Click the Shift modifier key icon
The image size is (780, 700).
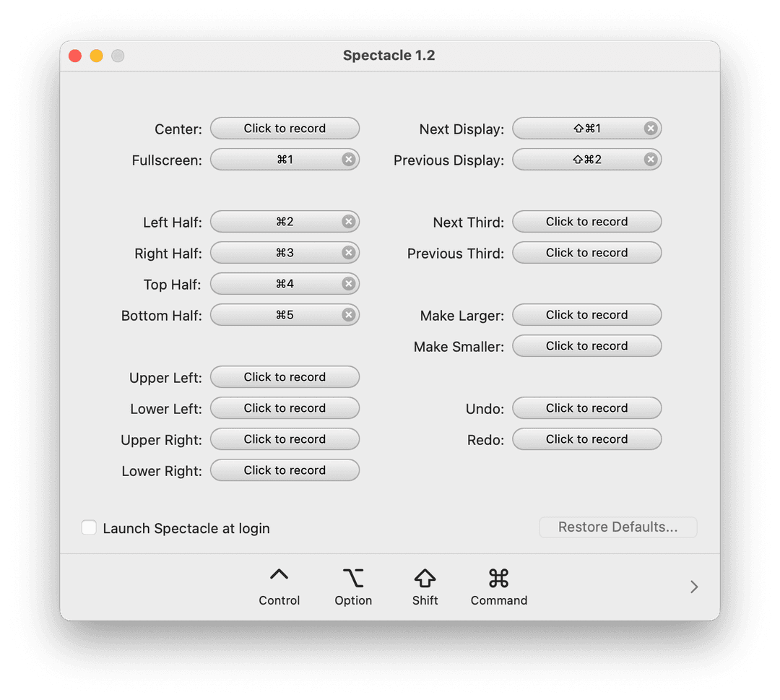425,578
